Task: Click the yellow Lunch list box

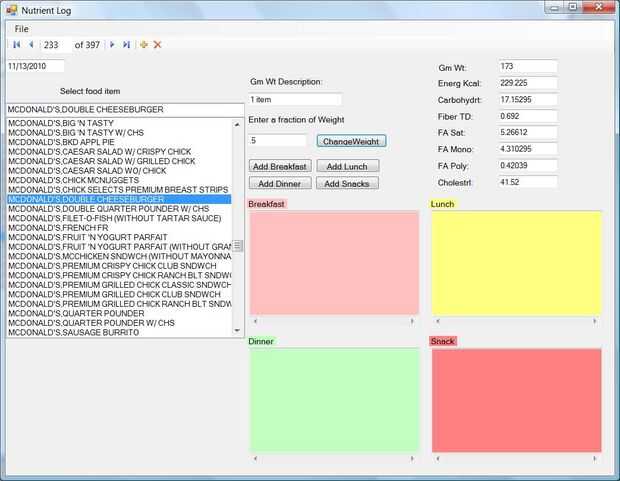Action: (516, 263)
